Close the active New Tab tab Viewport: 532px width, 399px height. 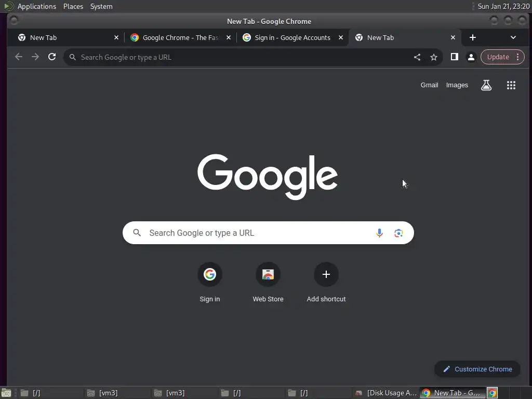[x=453, y=37]
